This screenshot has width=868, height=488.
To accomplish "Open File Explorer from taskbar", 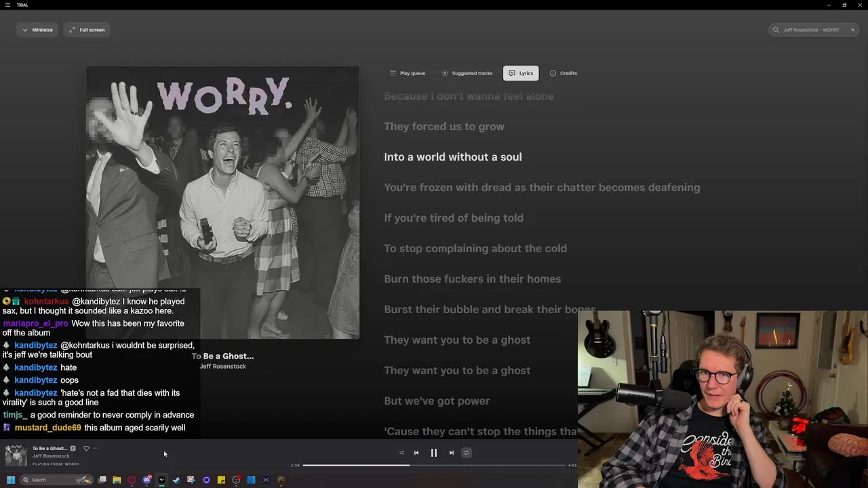I will 117,480.
